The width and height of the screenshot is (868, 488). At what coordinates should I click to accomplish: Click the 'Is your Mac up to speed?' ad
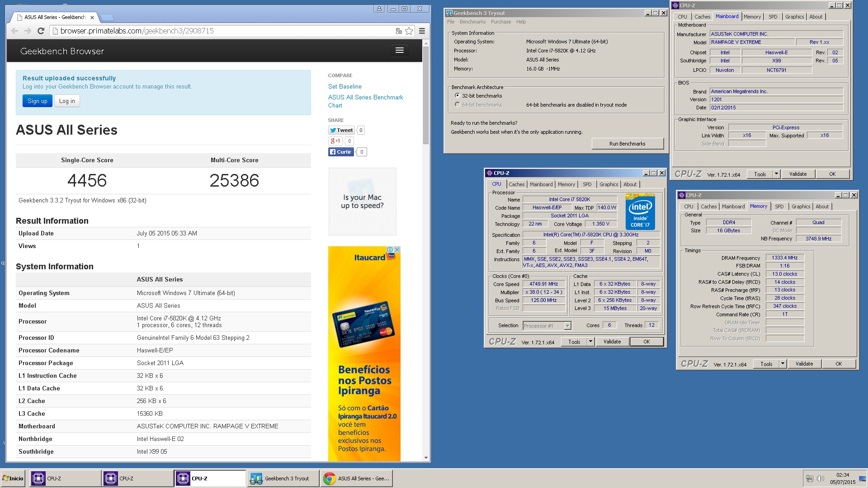(x=362, y=202)
